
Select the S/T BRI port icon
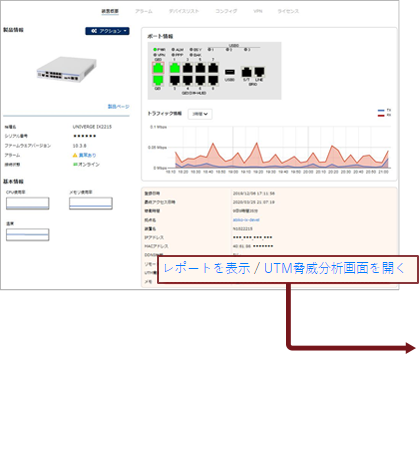click(x=246, y=72)
